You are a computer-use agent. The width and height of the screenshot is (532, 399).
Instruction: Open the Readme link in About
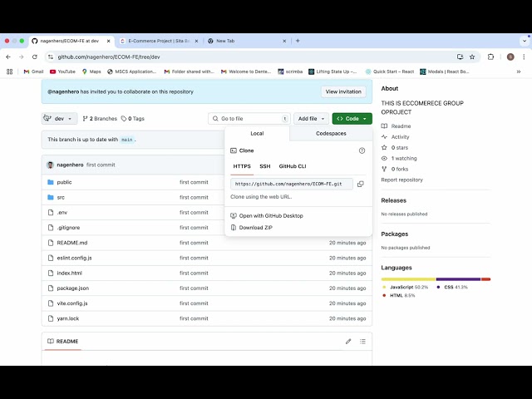pos(397,126)
